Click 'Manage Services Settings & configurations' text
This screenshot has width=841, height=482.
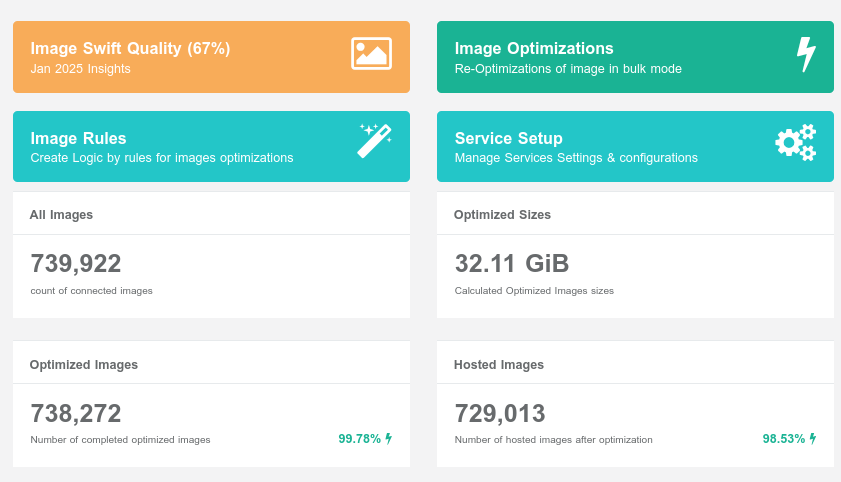click(x=576, y=158)
